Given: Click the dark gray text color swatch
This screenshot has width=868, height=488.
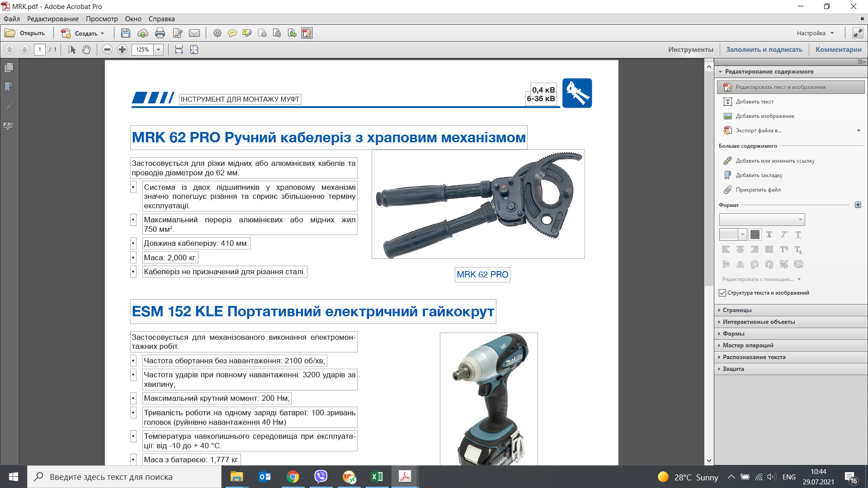Looking at the screenshot, I should click(x=755, y=235).
